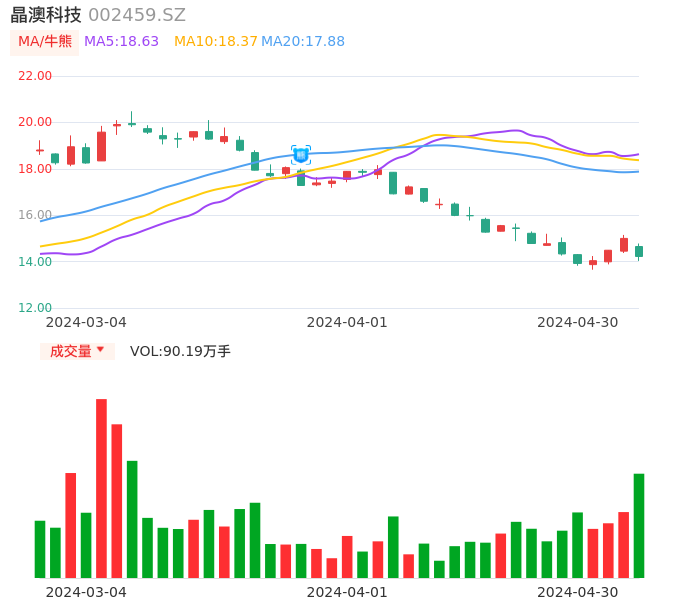
Task: Click the 晶澳科技 stock name title
Action: [x=46, y=15]
